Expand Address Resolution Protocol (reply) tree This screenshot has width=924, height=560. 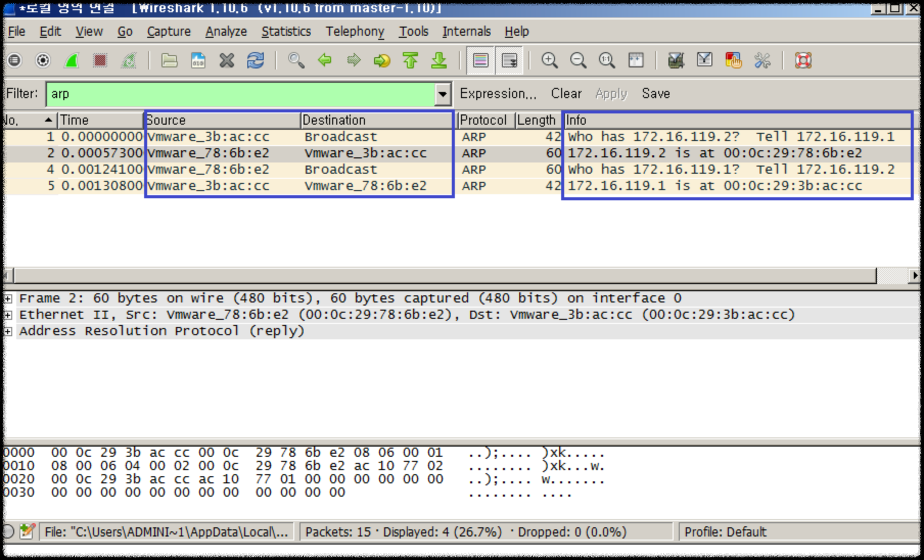pyautogui.click(x=8, y=331)
